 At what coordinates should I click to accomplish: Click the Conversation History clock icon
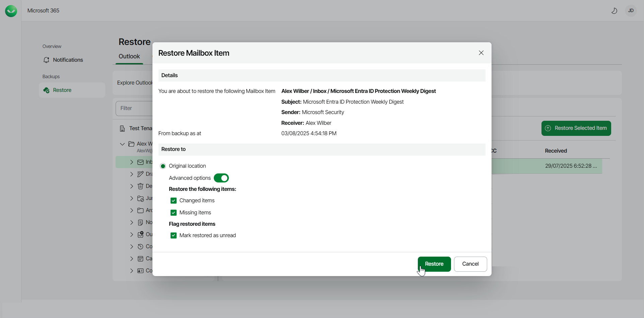(x=140, y=247)
